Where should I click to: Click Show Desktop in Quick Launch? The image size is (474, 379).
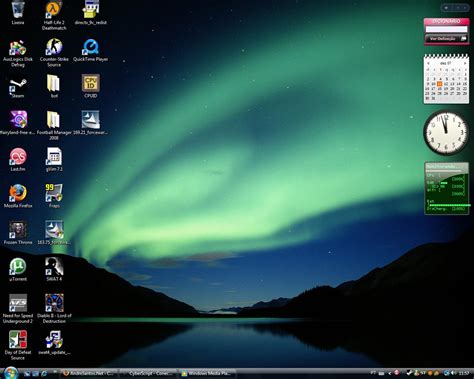[x=27, y=374]
